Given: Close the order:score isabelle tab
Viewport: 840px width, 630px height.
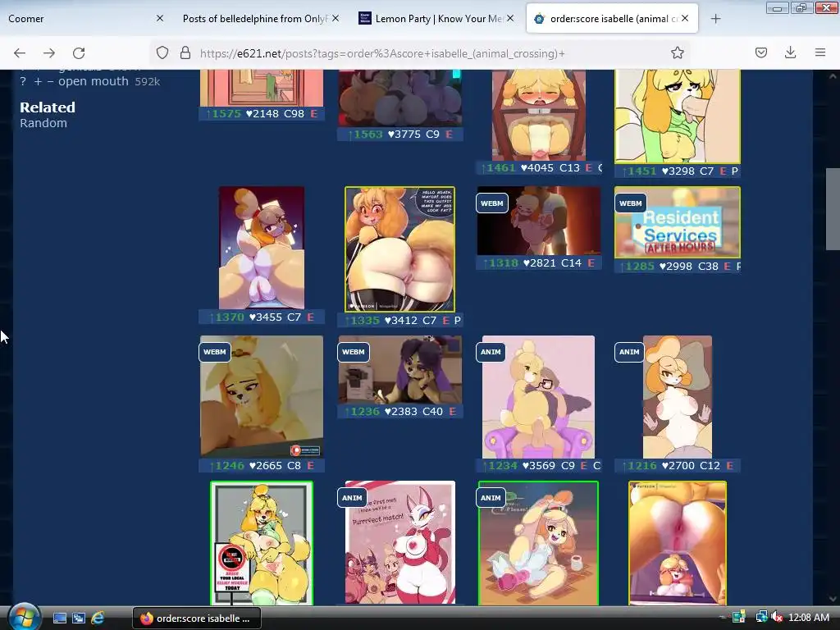Looking at the screenshot, I should [x=685, y=18].
